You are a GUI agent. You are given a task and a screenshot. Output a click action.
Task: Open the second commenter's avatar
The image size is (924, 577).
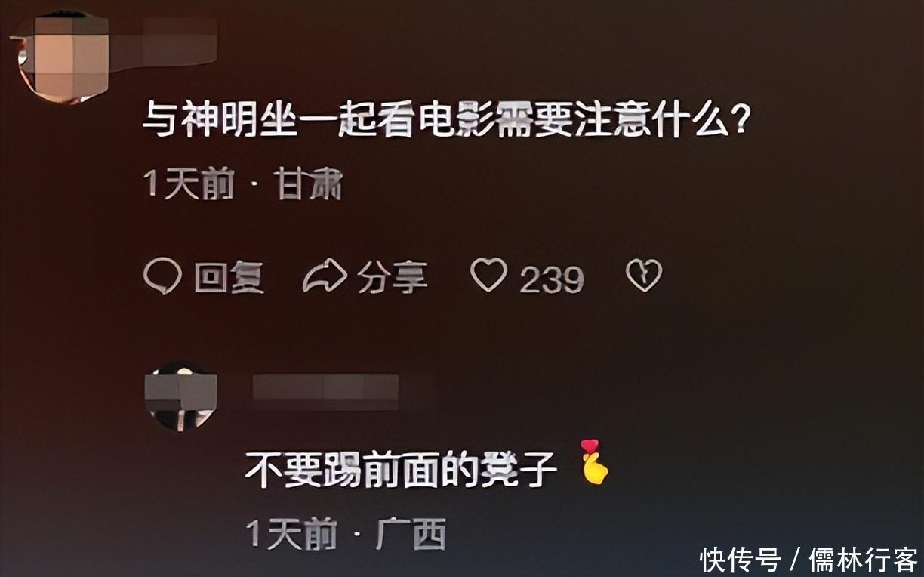[180, 396]
